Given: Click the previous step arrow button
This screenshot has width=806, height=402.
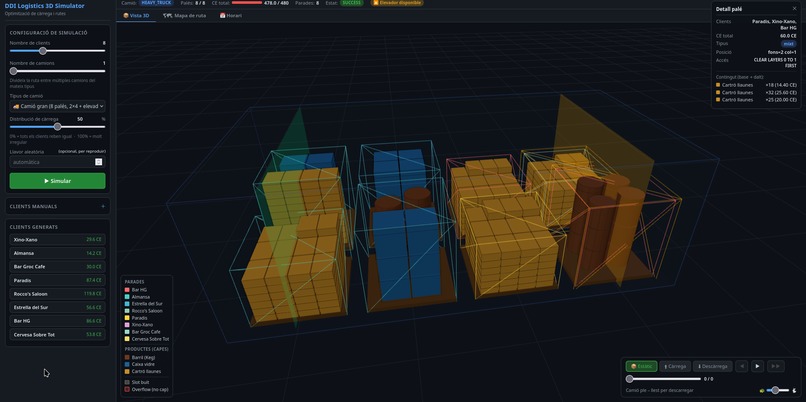Looking at the screenshot, I should pyautogui.click(x=741, y=367).
